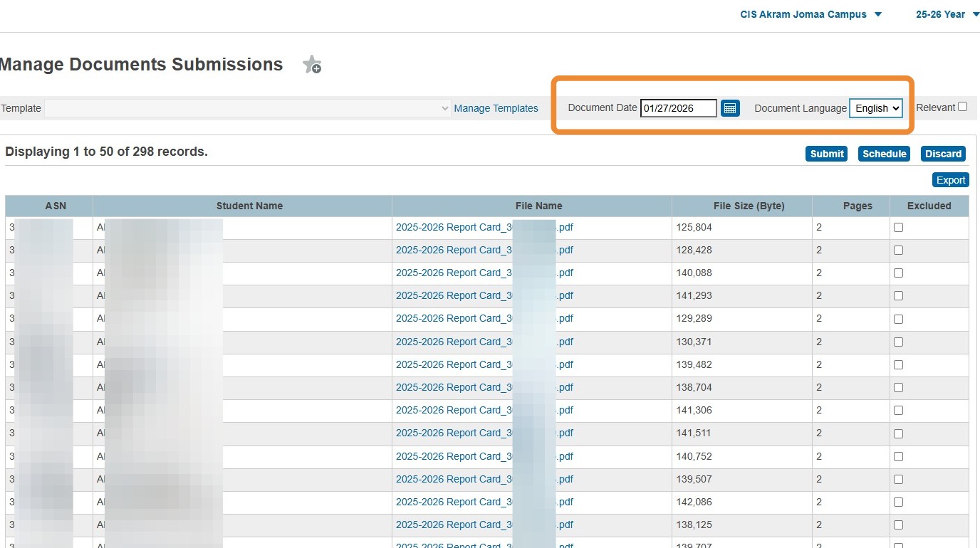Tick the Relevant checkbox
This screenshot has height=548, width=980.
(x=963, y=107)
